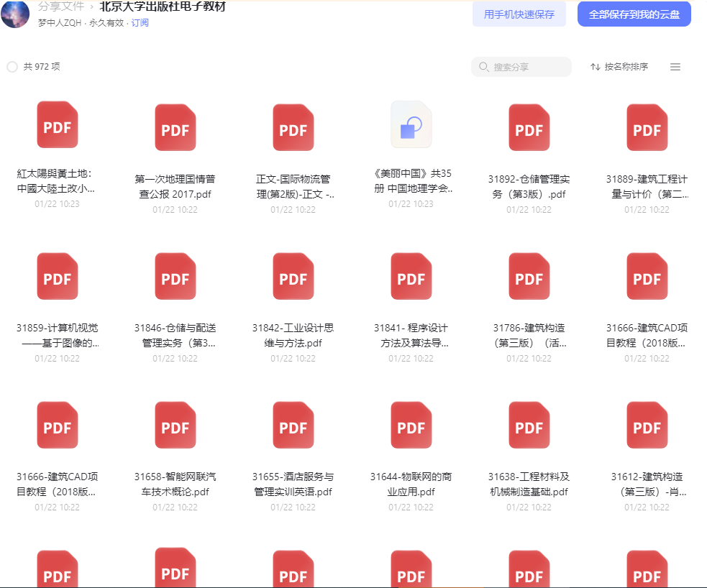Open PDF icon for 31892-仓储管理实务
707x588 pixels.
click(529, 127)
